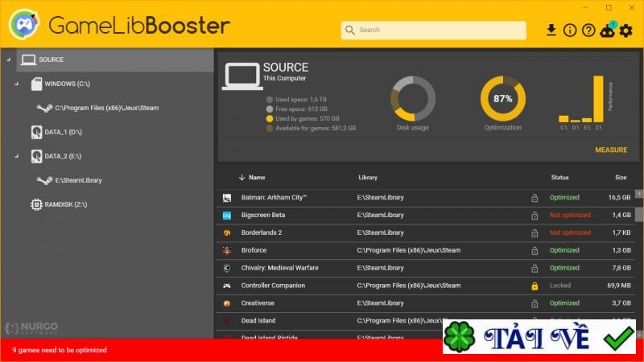
Task: Click the GameLibBooster logo icon
Action: (24, 24)
